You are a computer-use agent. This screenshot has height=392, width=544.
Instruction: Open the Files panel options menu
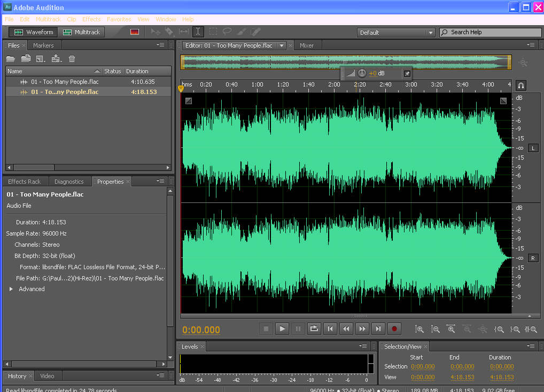point(160,45)
